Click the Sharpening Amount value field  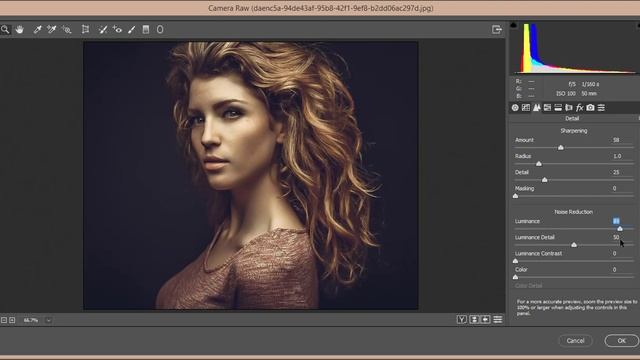point(616,140)
